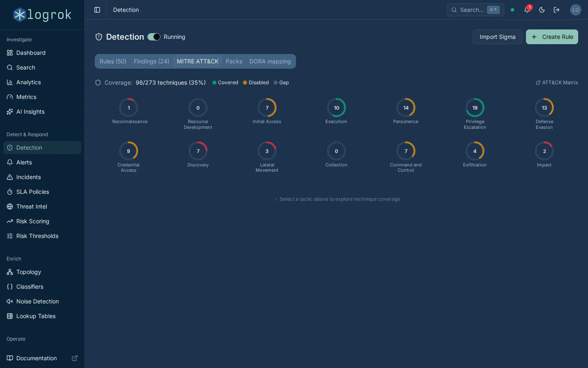Switch to the Rules (50) tab
The image size is (588, 368).
(x=113, y=61)
